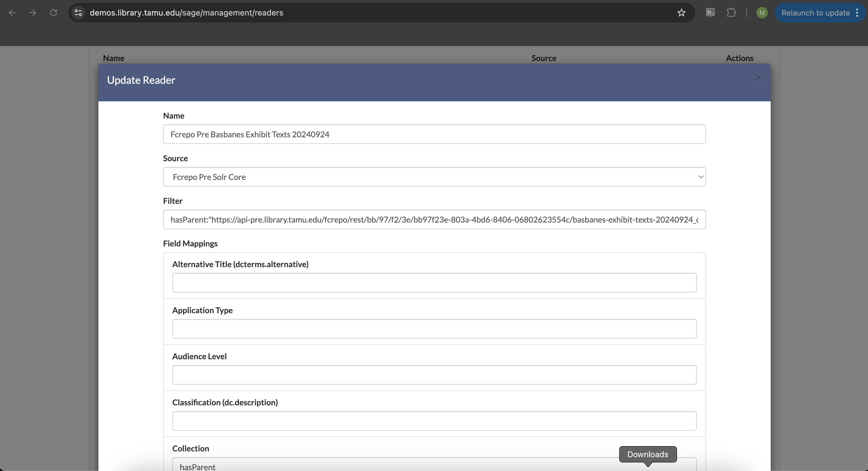The width and height of the screenshot is (868, 471).
Task: Click Relaunch to update button
Action: point(815,13)
